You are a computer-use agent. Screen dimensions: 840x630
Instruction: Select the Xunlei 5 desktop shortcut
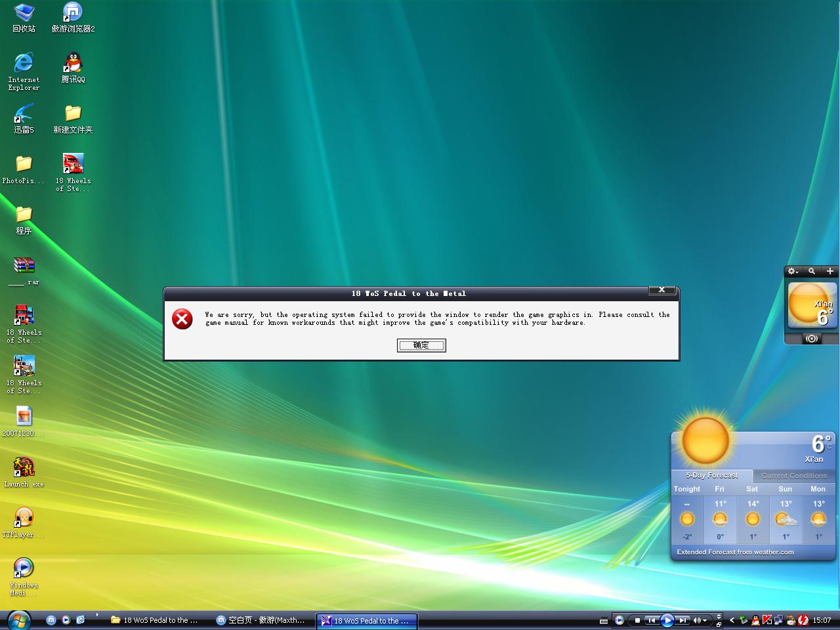click(24, 119)
